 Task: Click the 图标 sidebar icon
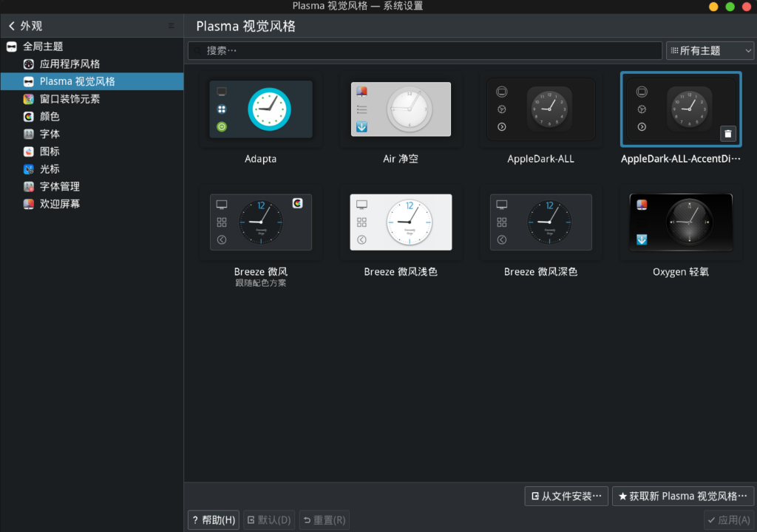(29, 151)
